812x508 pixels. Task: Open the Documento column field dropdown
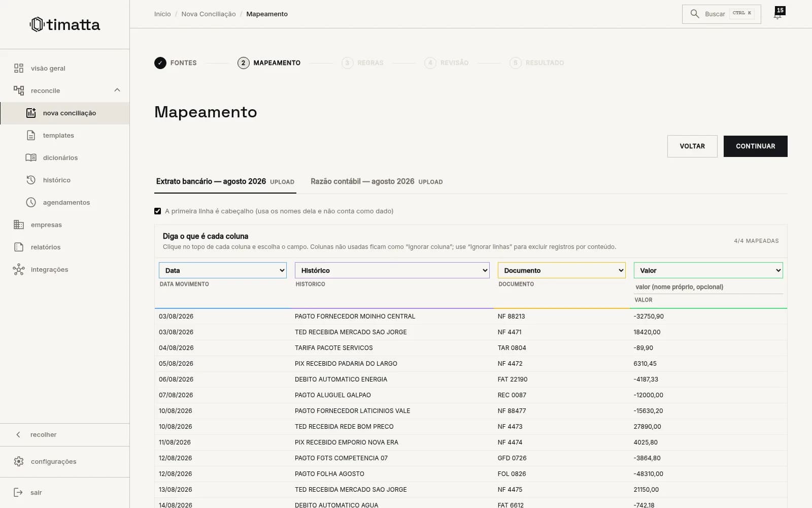point(562,270)
